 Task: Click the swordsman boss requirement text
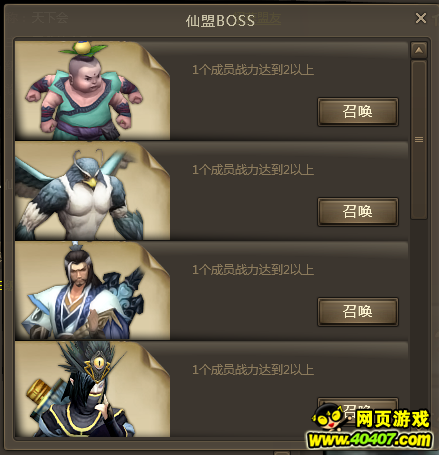tap(253, 270)
